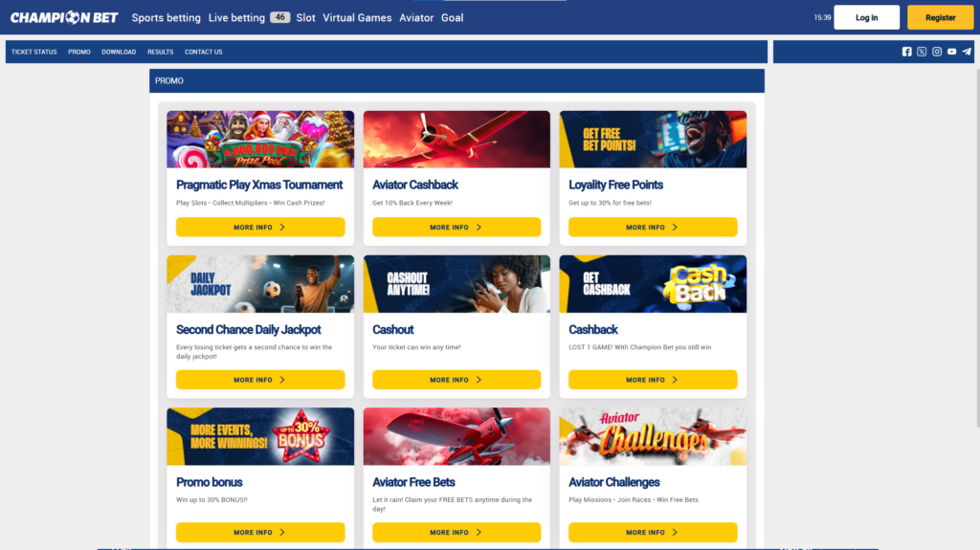The image size is (980, 550).
Task: Click the Pragmatic Play Xmas Tournament banner image
Action: (x=260, y=140)
